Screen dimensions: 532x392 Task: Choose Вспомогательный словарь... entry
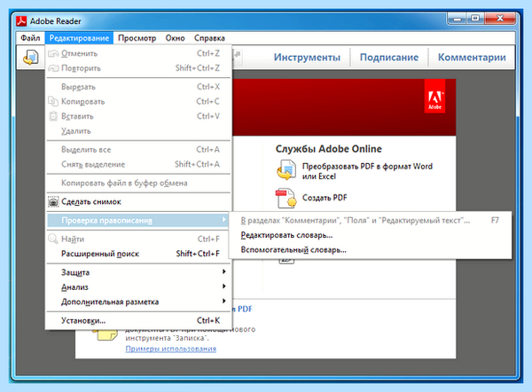point(293,250)
